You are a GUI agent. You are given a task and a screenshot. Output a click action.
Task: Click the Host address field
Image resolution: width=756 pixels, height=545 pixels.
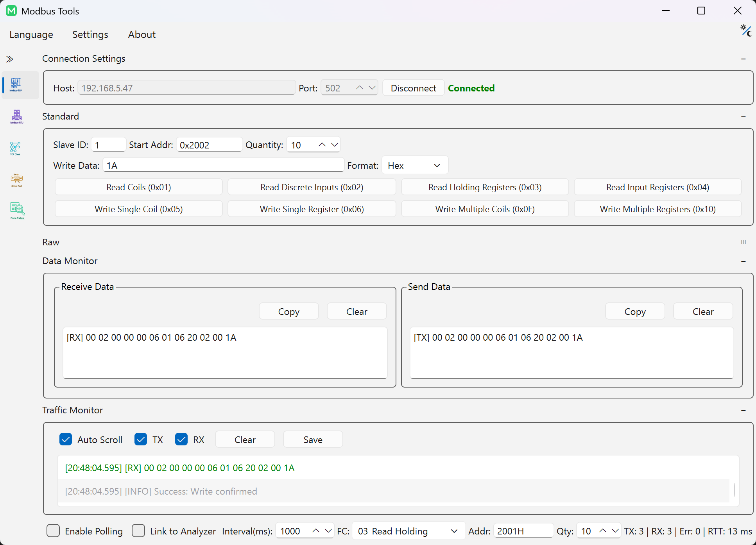coord(186,88)
